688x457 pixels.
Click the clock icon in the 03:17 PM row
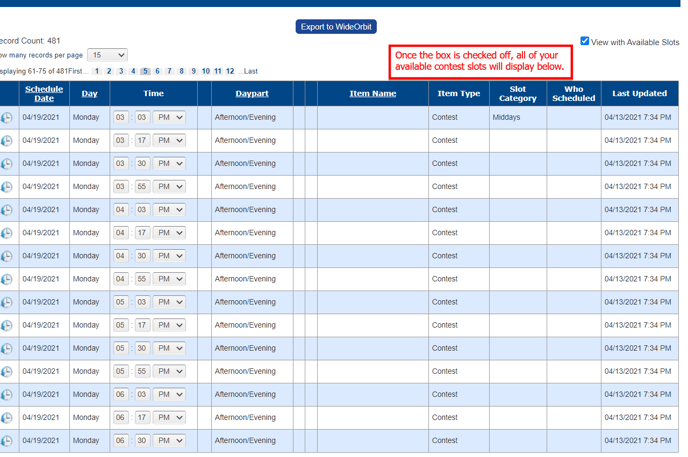7,141
